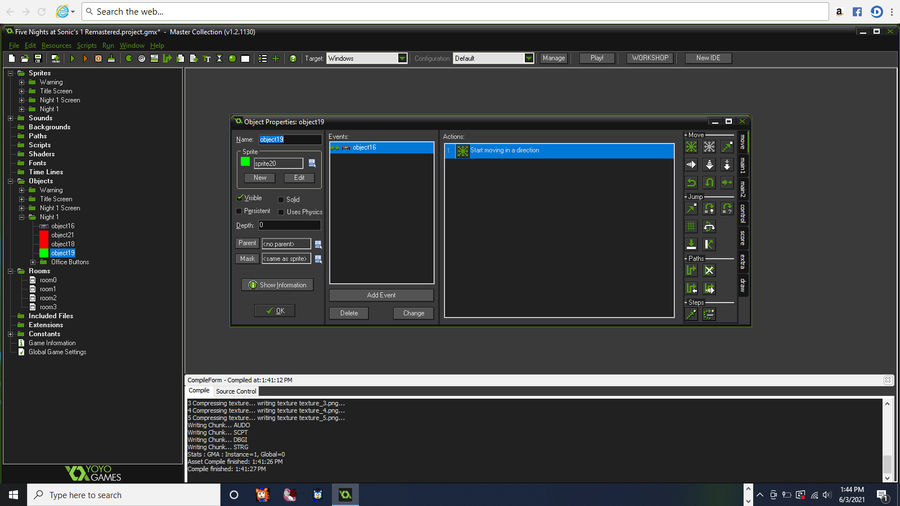Select the Jump to Start action icon
The image size is (900, 506).
pos(709,208)
